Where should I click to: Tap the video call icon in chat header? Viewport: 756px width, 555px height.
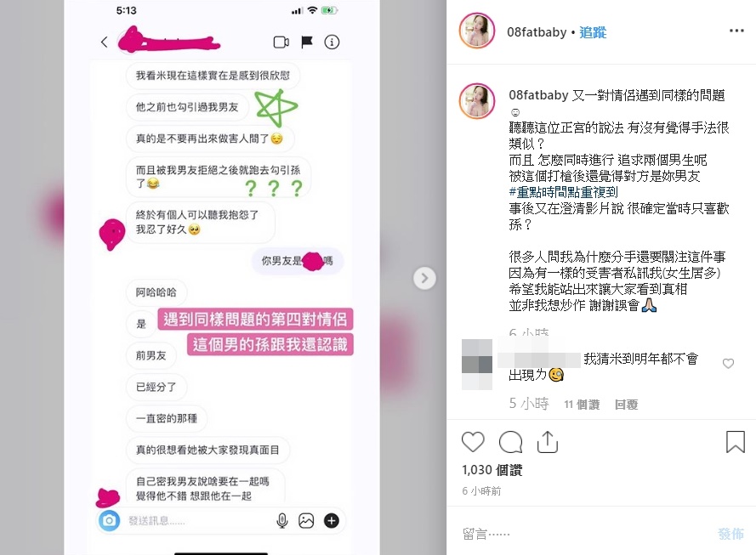pos(281,42)
